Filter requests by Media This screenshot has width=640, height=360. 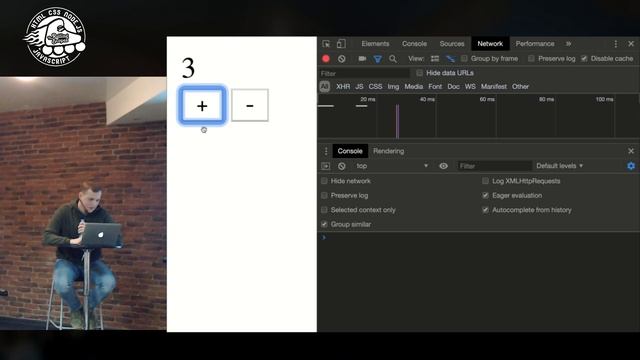[x=413, y=87]
